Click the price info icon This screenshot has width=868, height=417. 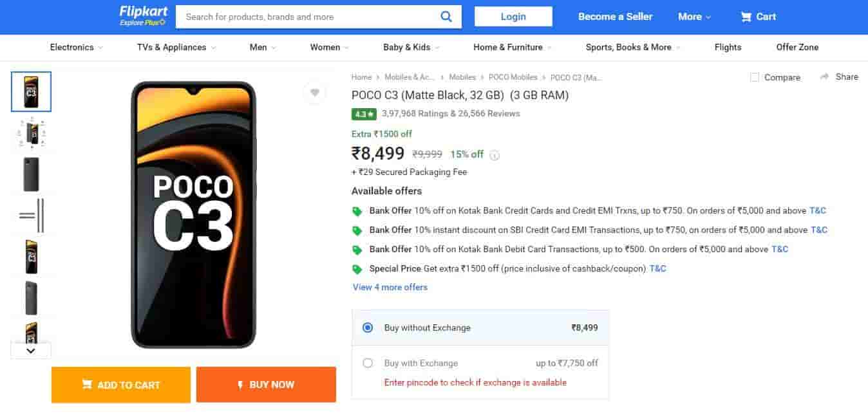(495, 155)
